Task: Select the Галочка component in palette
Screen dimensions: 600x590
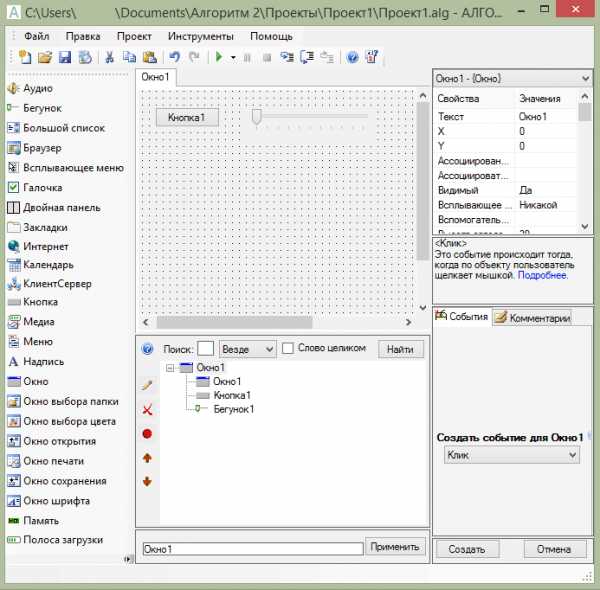Action: (43, 187)
